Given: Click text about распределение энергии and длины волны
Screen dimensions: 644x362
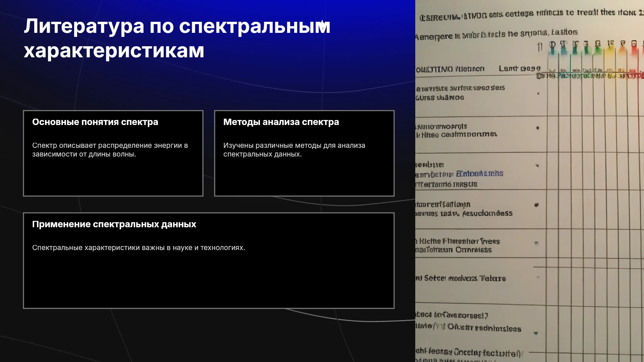Looking at the screenshot, I should point(110,150).
